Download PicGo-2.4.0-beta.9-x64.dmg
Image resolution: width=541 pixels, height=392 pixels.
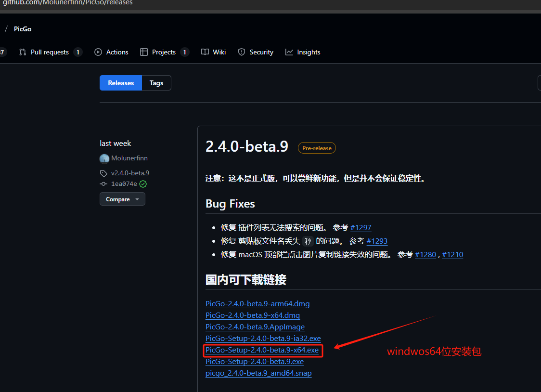click(253, 315)
